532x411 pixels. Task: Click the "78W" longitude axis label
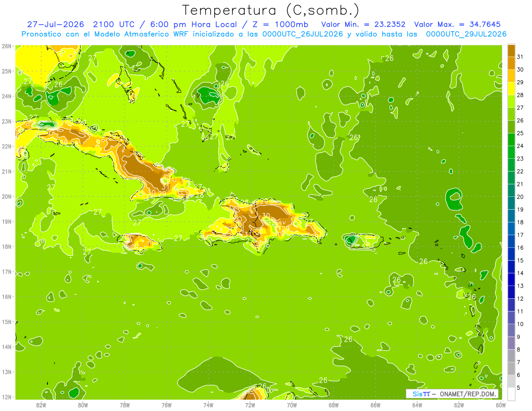125,405
